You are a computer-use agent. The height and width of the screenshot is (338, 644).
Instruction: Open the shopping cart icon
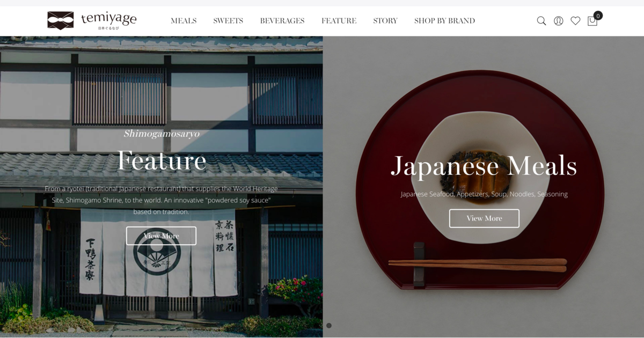(x=592, y=21)
